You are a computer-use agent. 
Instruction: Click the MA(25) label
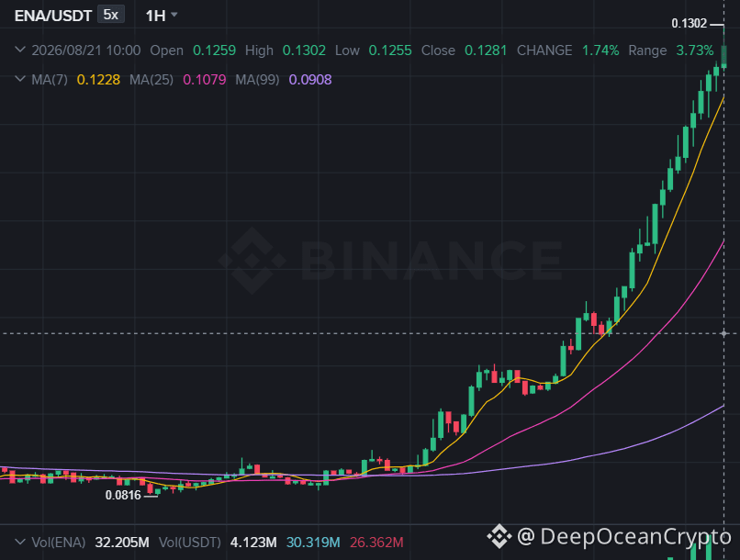151,79
